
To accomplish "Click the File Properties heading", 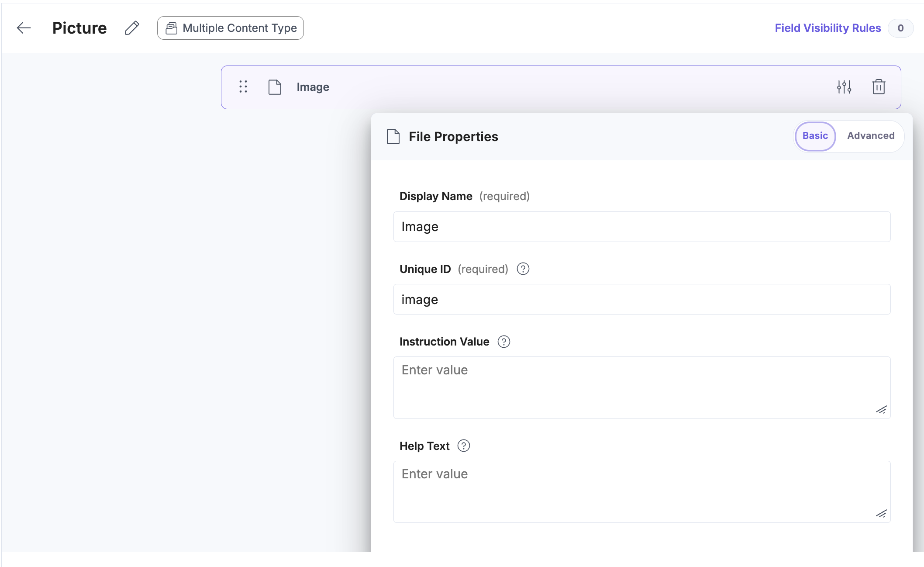I will click(x=453, y=137).
